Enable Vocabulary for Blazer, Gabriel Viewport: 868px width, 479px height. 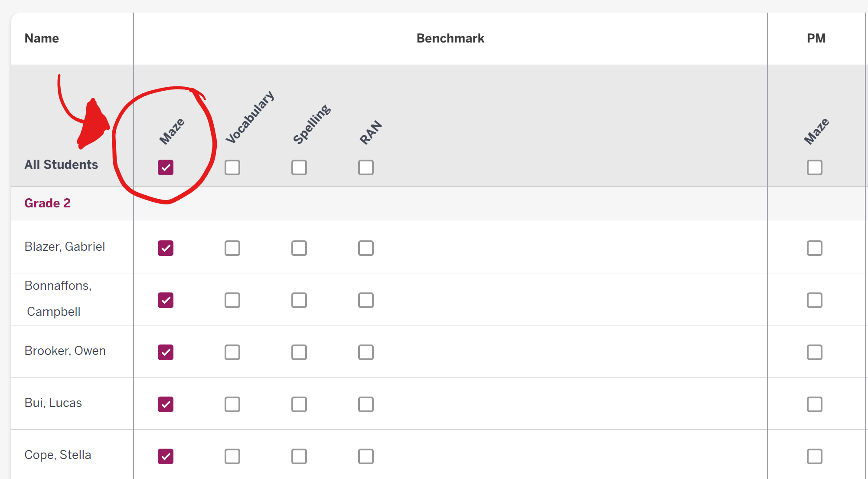[232, 248]
